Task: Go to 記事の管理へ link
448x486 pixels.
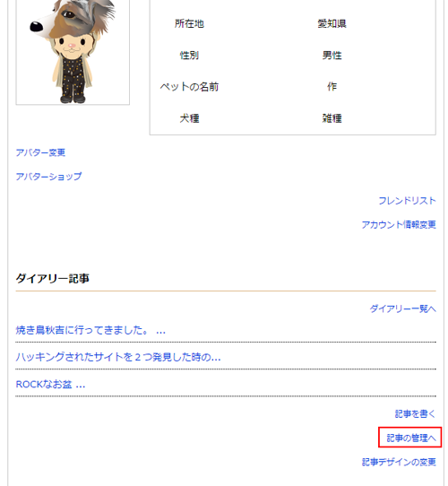Action: (411, 438)
